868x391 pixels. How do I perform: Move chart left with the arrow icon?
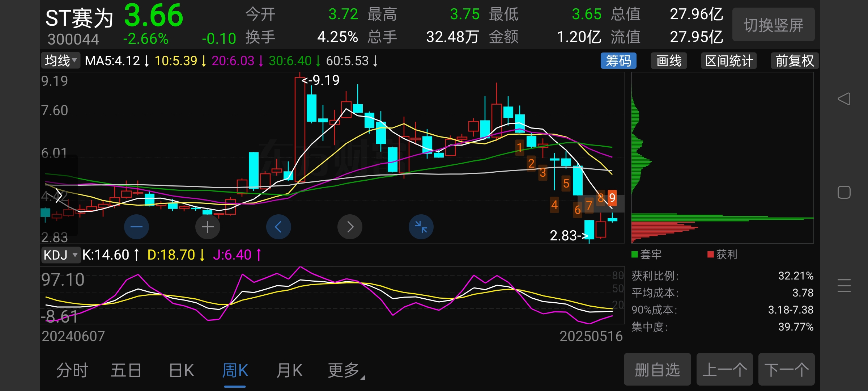click(278, 227)
